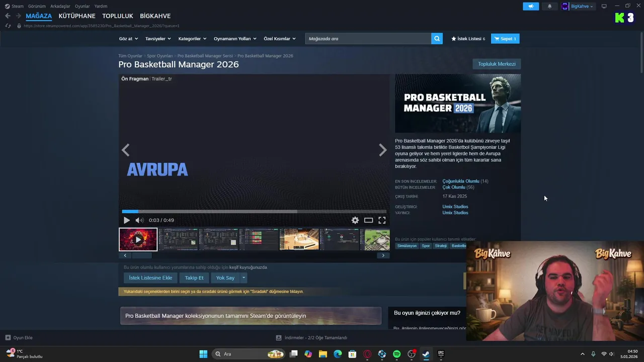The height and width of the screenshot is (362, 644).
Task: Open the Çok Olumlu all reviews link
Action: [454, 188]
